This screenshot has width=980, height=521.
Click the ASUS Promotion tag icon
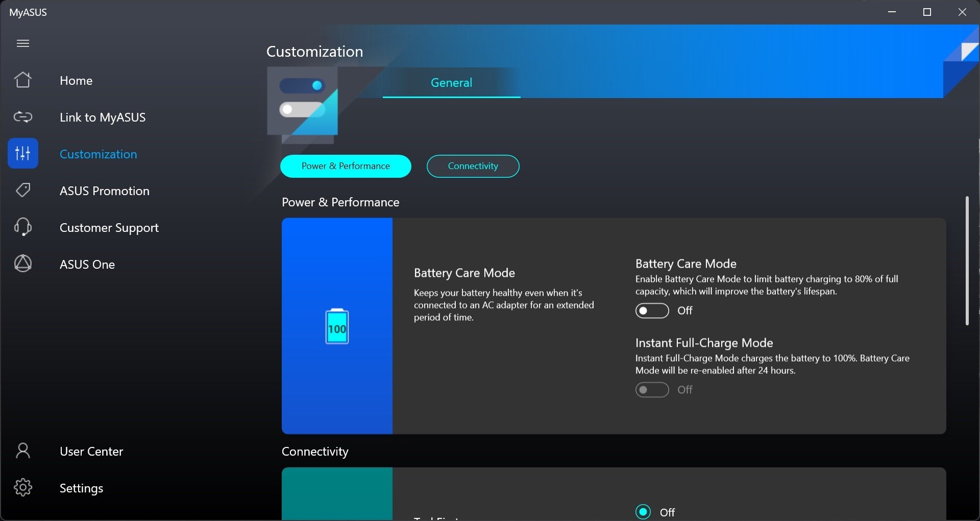[x=23, y=191]
